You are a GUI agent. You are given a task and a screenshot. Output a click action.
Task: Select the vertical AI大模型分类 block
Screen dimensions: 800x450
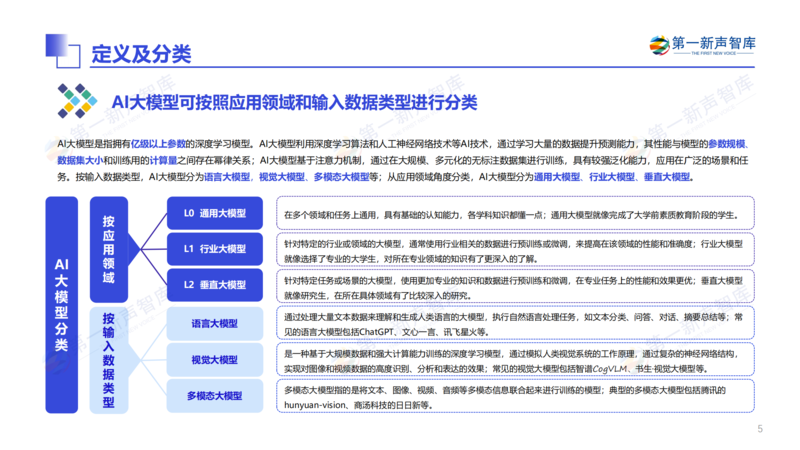tap(62, 305)
